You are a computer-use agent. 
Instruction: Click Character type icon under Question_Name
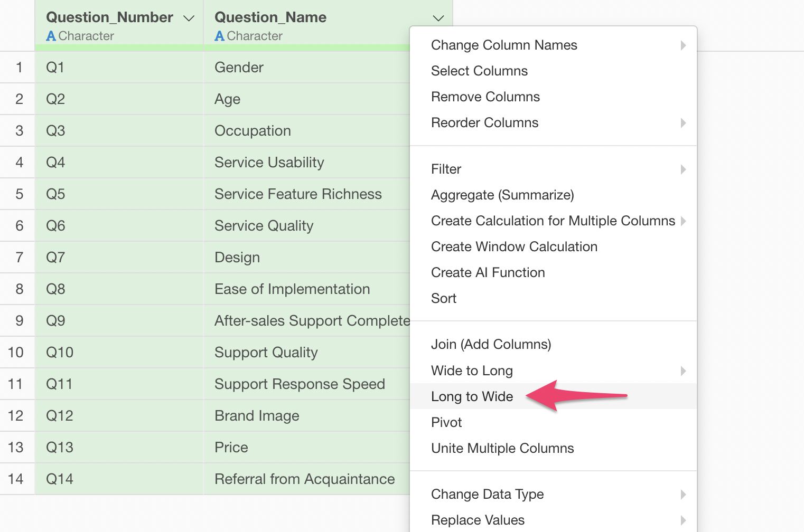[x=219, y=36]
